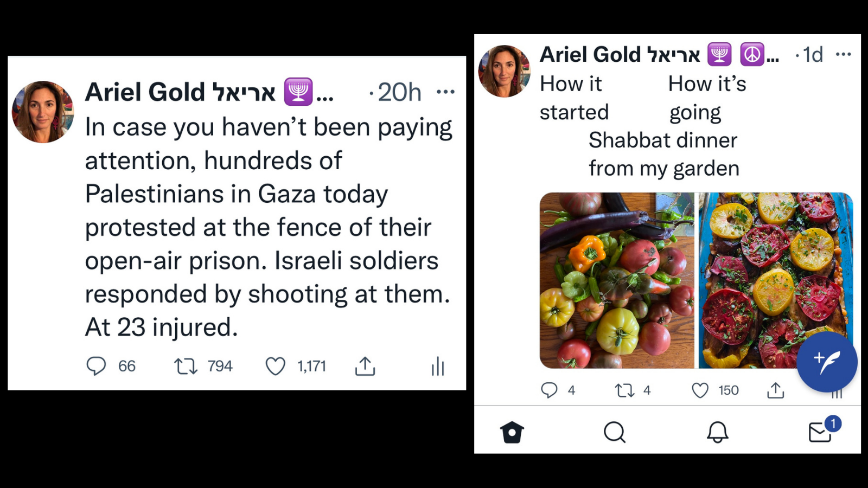Open Messages with one unread
868x488 pixels.
pyautogui.click(x=820, y=432)
